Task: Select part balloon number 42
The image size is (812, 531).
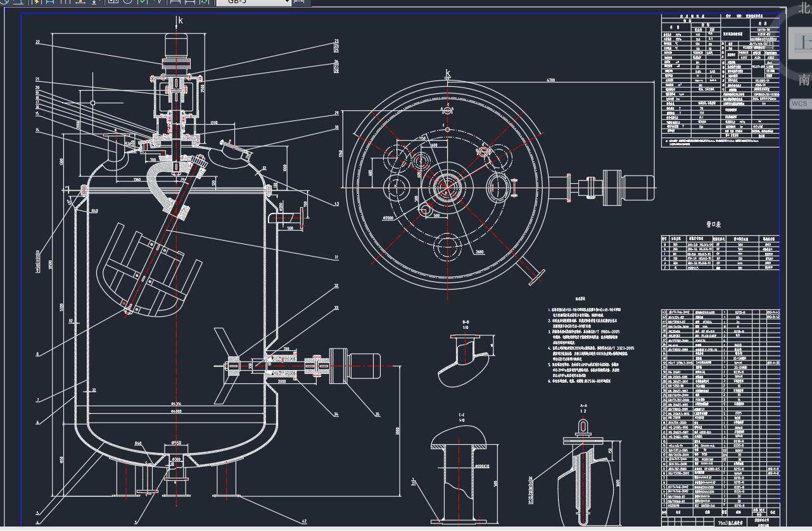Action: point(304,521)
